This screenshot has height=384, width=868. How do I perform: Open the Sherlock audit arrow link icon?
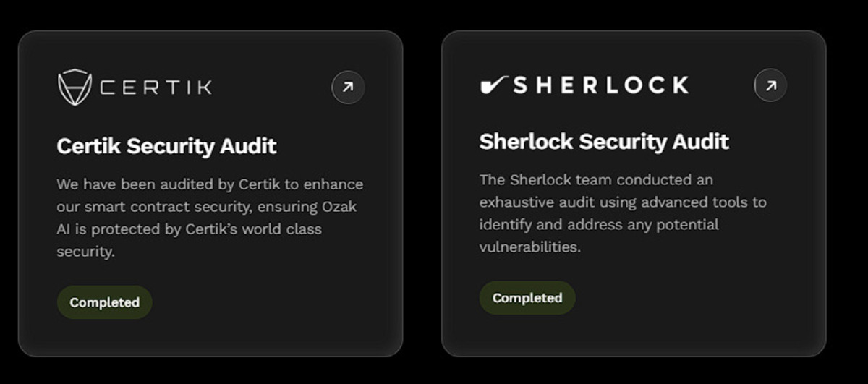click(x=770, y=85)
